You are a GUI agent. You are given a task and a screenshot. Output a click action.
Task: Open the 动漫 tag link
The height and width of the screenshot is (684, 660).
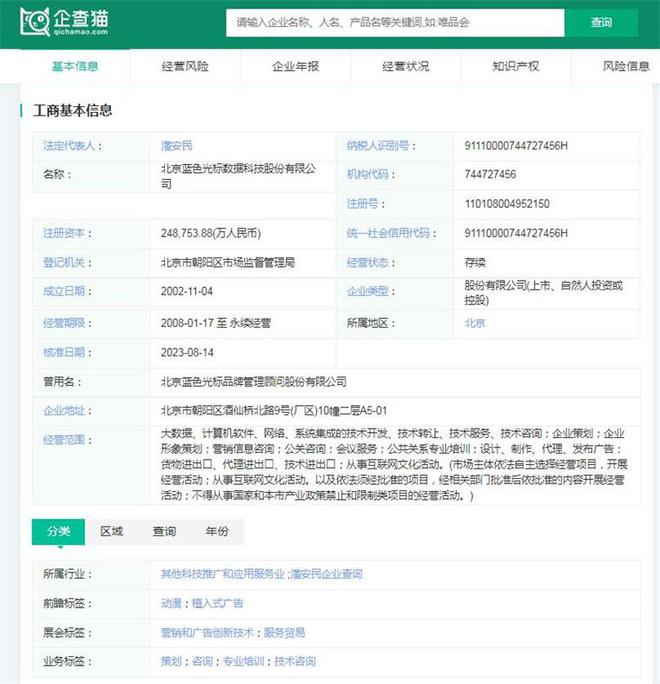click(171, 603)
